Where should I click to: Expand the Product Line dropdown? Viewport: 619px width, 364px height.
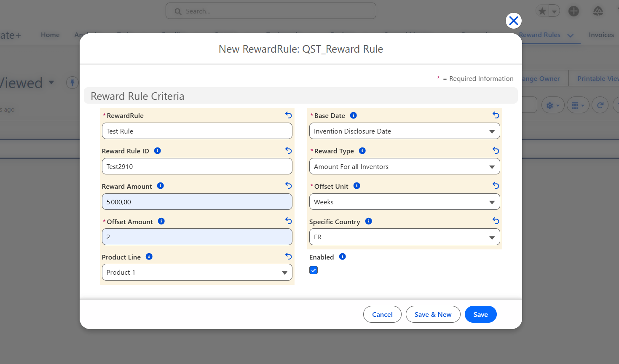[x=197, y=272]
